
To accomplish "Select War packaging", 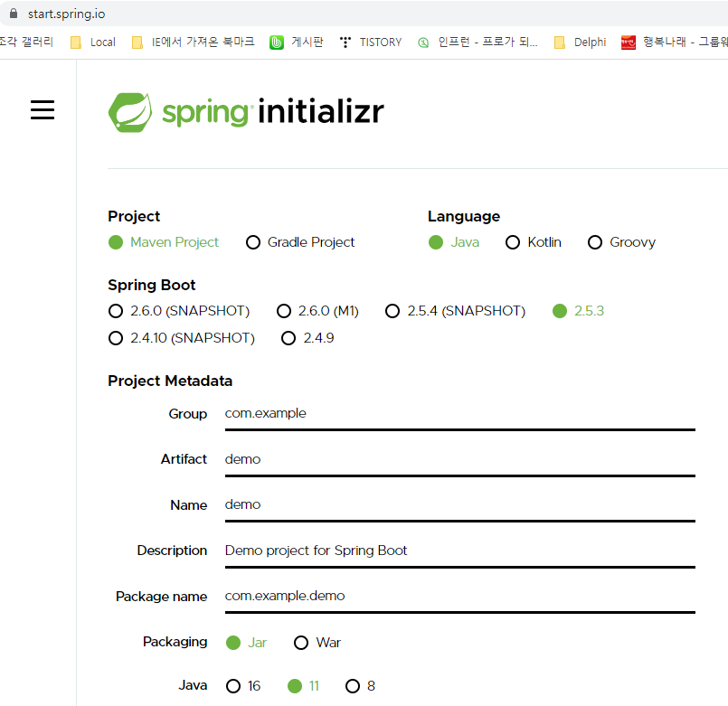I will click(317, 643).
